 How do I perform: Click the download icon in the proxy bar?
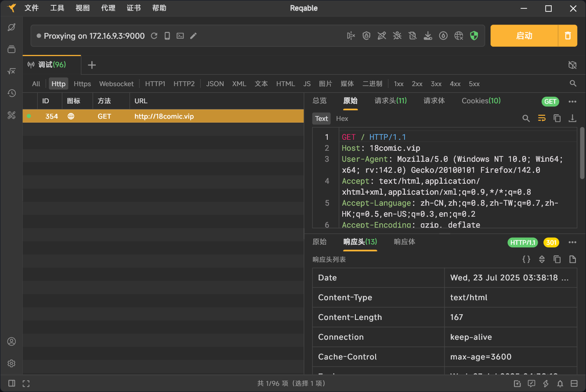[x=428, y=36]
